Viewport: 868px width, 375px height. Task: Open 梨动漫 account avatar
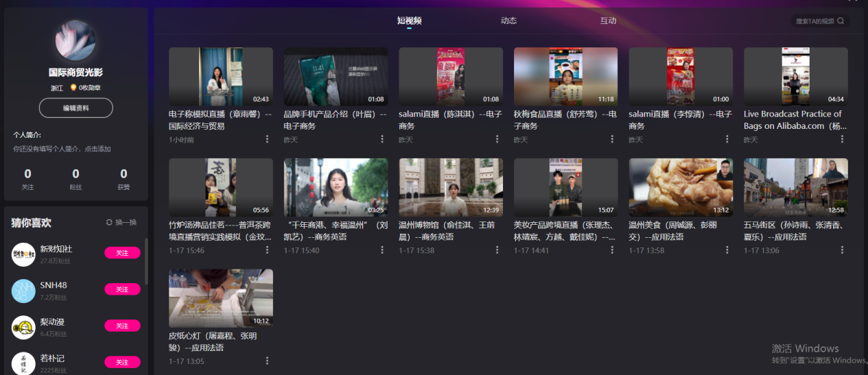[23, 327]
